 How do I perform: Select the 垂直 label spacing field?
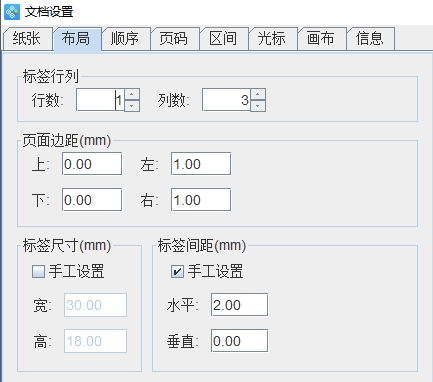(239, 341)
